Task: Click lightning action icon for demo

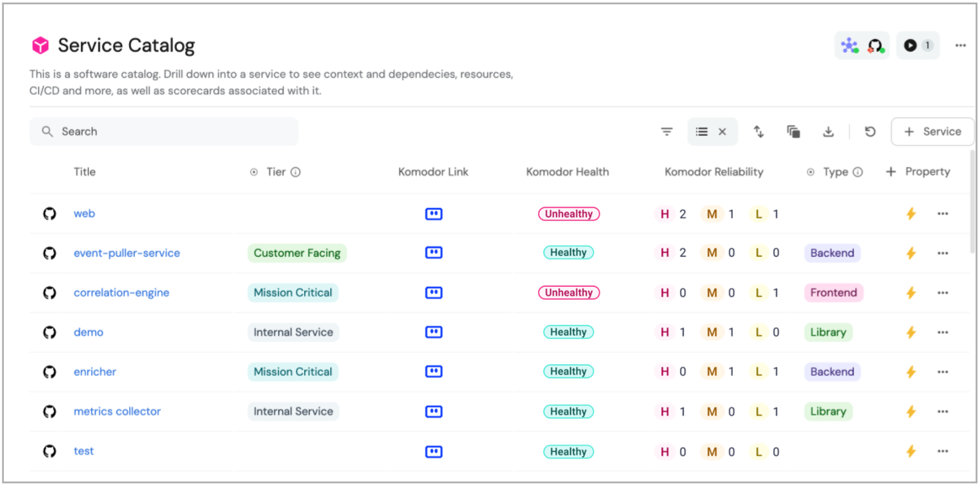Action: tap(911, 332)
